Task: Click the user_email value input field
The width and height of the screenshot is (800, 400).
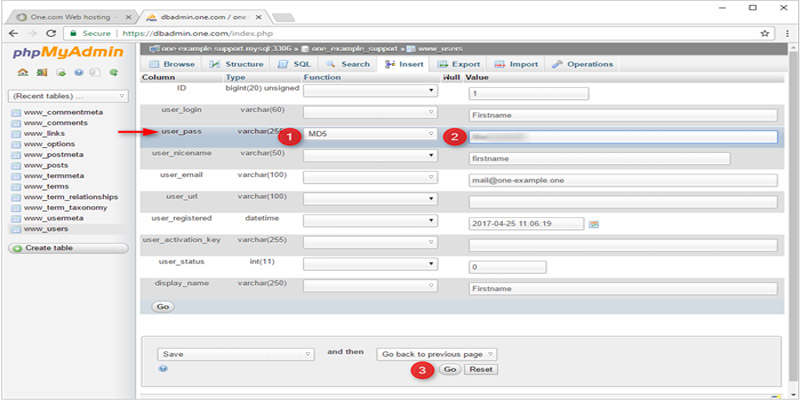Action: click(622, 180)
